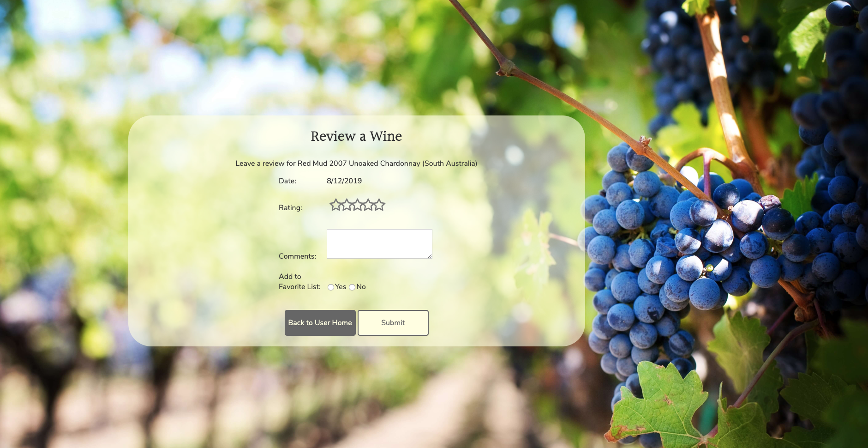
Task: Select Yes radio for Favorite List
Action: click(331, 287)
